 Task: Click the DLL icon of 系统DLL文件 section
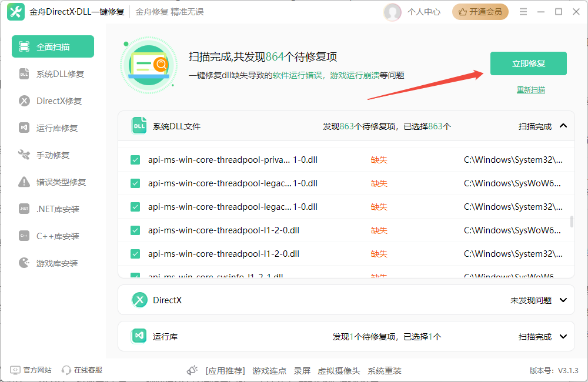coord(139,126)
